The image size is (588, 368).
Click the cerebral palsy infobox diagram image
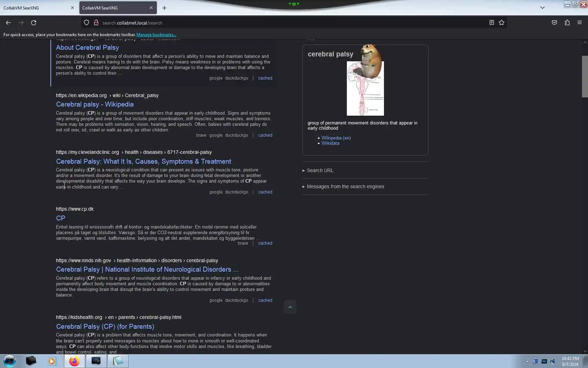365,88
